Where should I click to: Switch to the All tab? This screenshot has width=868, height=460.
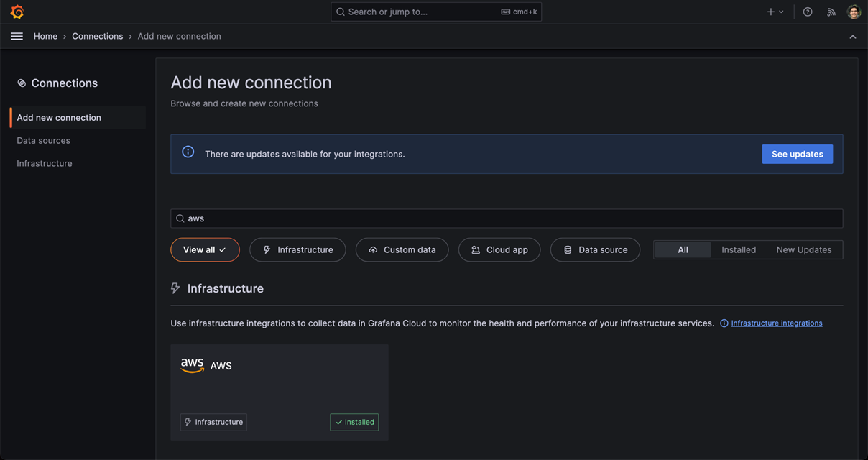point(683,250)
